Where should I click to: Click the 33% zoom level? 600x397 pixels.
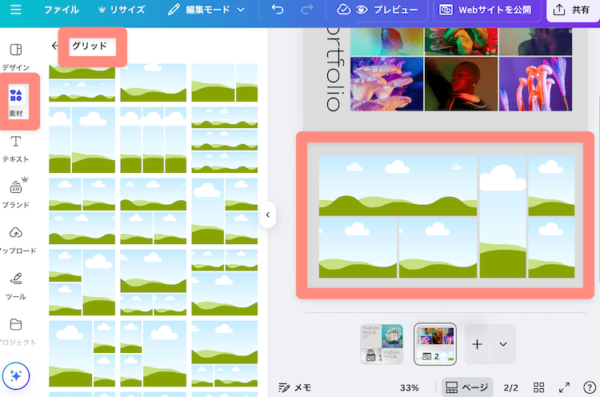point(409,388)
